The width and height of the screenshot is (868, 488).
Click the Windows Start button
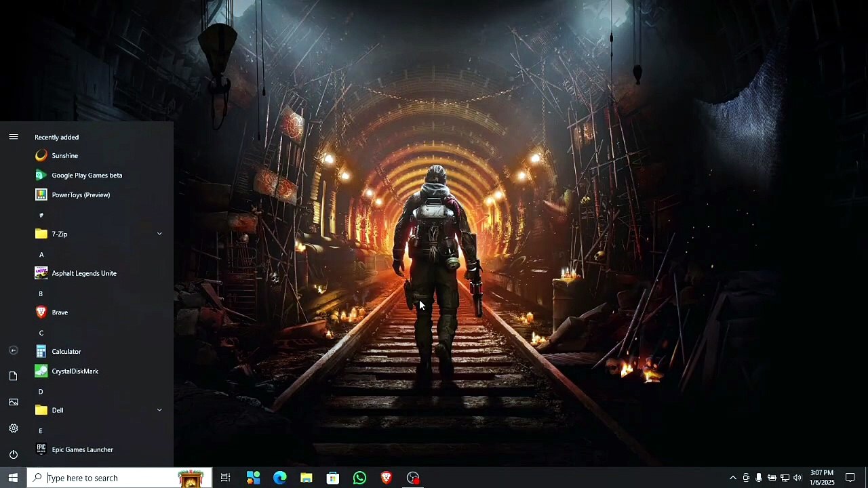coord(13,478)
